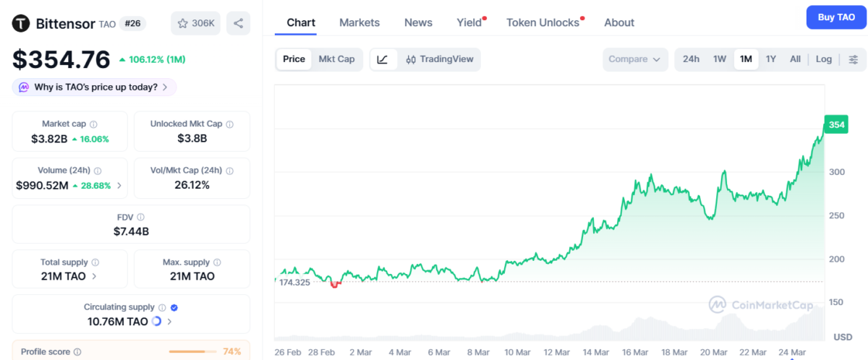Click the $990.52M volume value

coord(42,185)
